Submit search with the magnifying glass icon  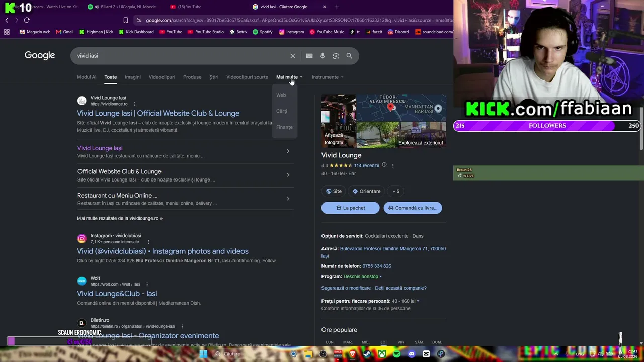click(349, 56)
